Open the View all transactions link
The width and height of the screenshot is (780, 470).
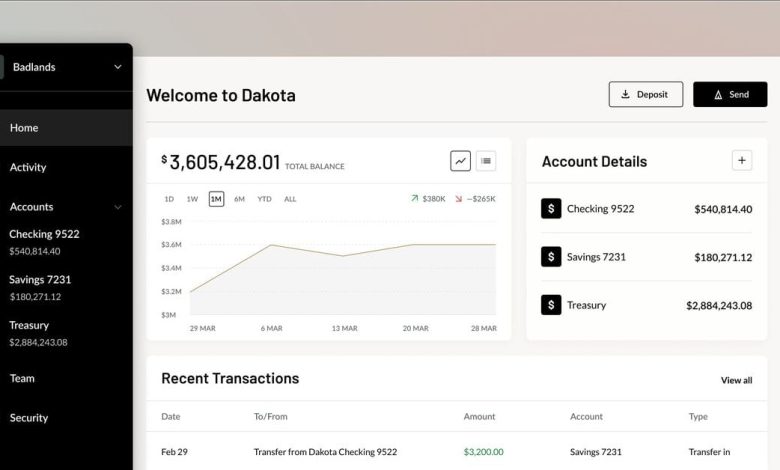(736, 380)
